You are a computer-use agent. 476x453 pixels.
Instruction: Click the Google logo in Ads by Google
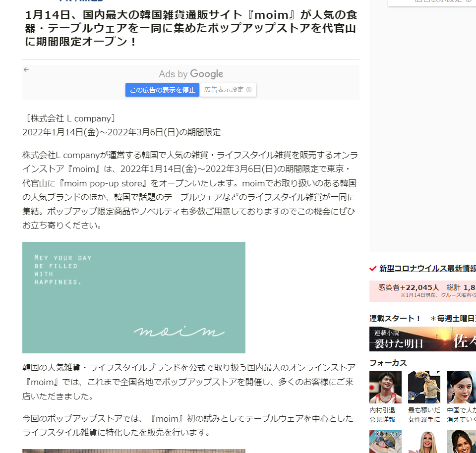(206, 74)
